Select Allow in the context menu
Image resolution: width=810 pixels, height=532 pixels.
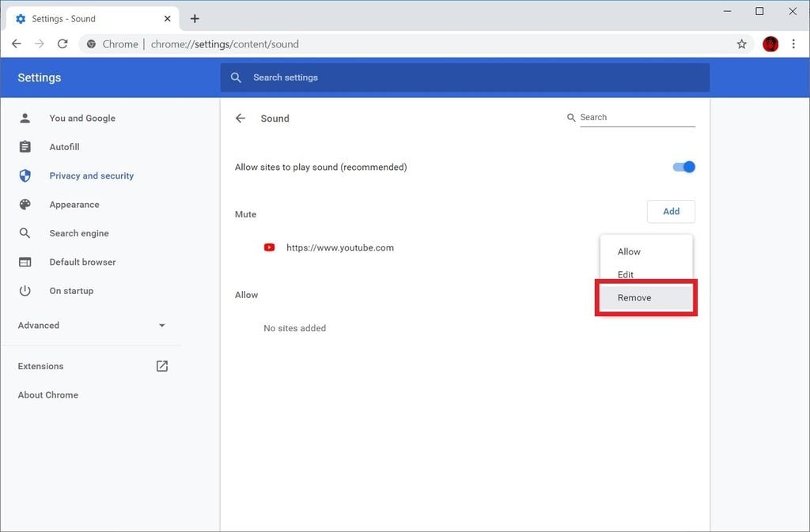click(x=645, y=251)
